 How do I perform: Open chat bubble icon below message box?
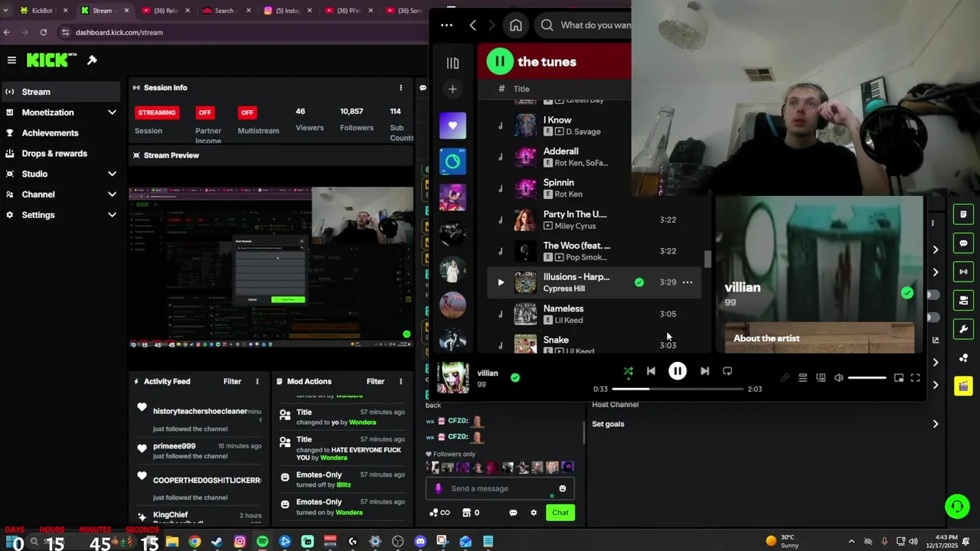click(x=513, y=513)
